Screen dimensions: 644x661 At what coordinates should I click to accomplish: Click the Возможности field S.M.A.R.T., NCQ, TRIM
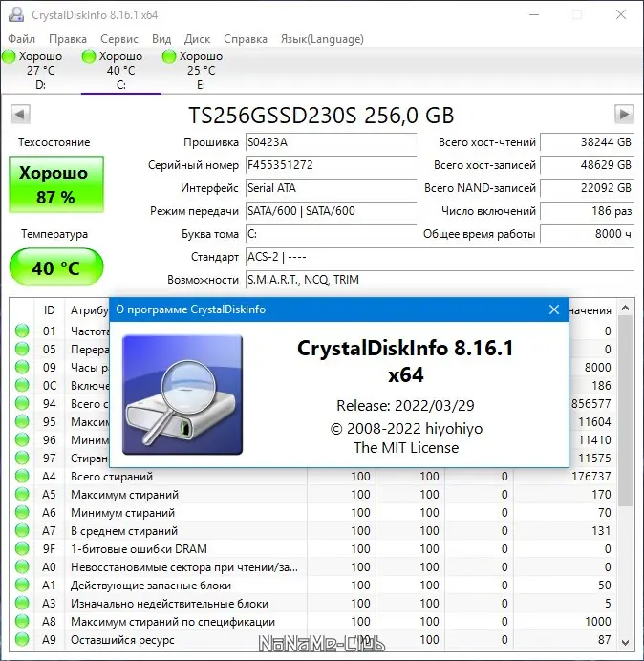(x=440, y=280)
